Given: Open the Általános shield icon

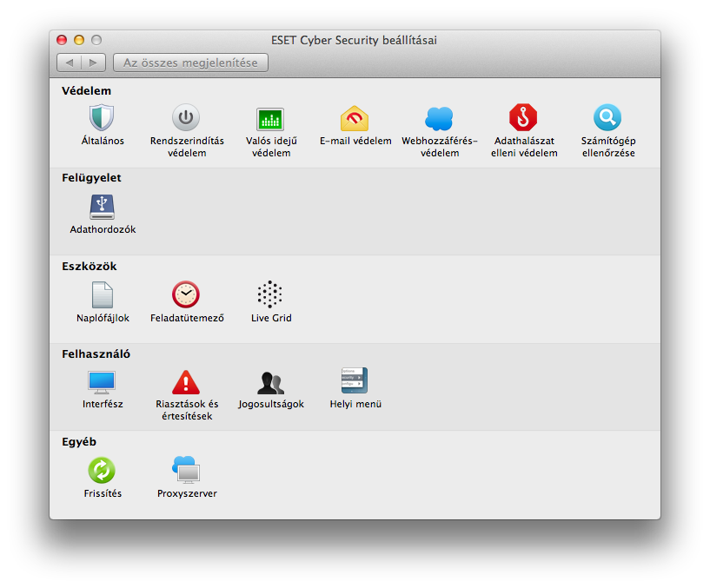Looking at the screenshot, I should (x=103, y=118).
